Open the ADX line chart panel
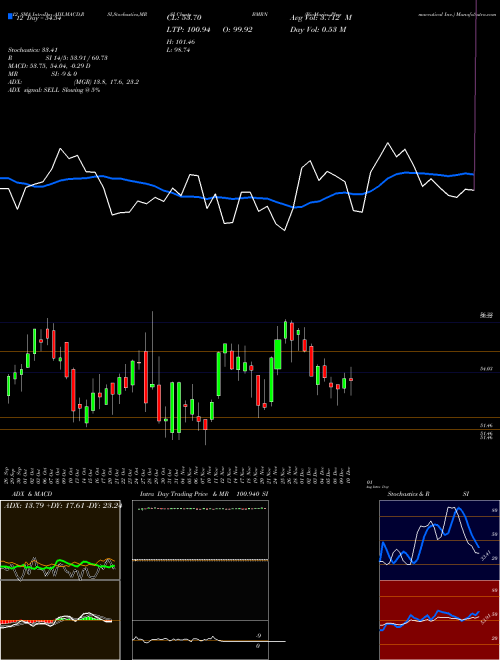500x660 pixels. tap(60, 540)
